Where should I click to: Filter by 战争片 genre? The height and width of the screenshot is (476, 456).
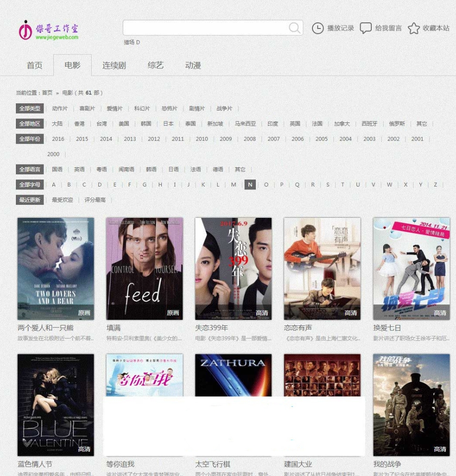[224, 108]
